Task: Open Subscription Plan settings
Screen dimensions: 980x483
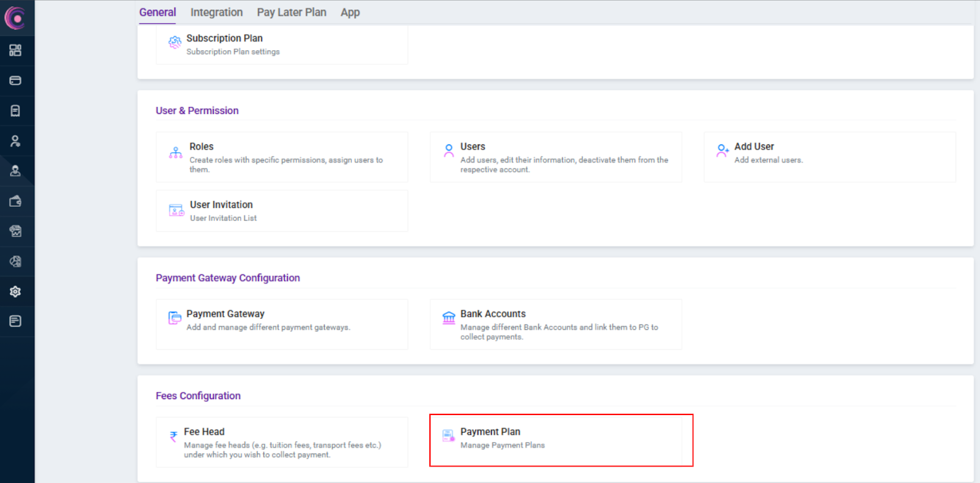Action: tap(282, 44)
